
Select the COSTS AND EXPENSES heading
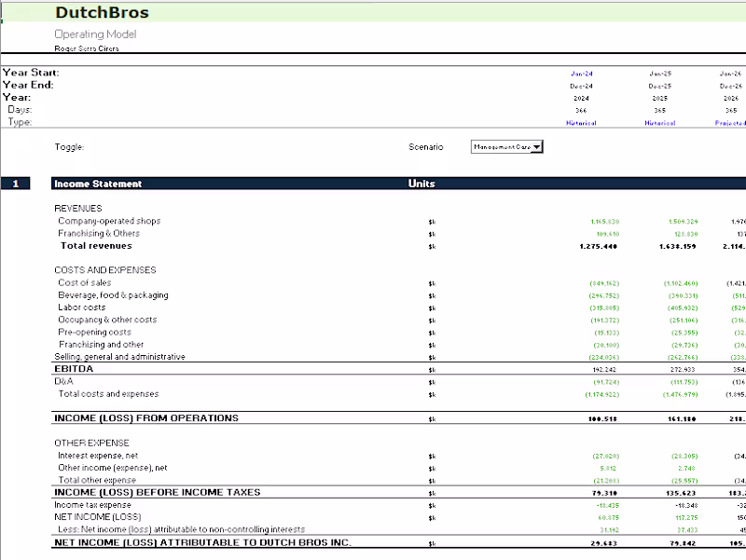(x=105, y=270)
